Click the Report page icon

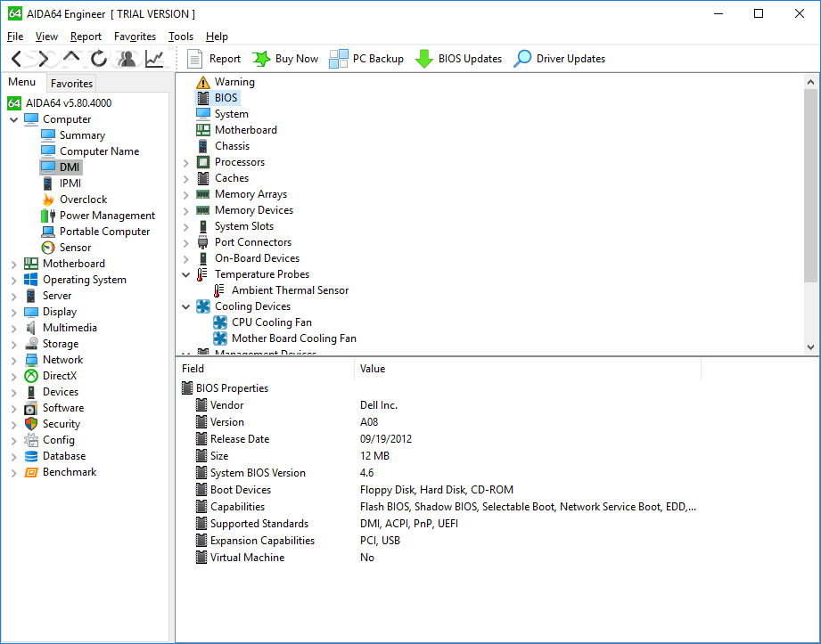[x=194, y=59]
